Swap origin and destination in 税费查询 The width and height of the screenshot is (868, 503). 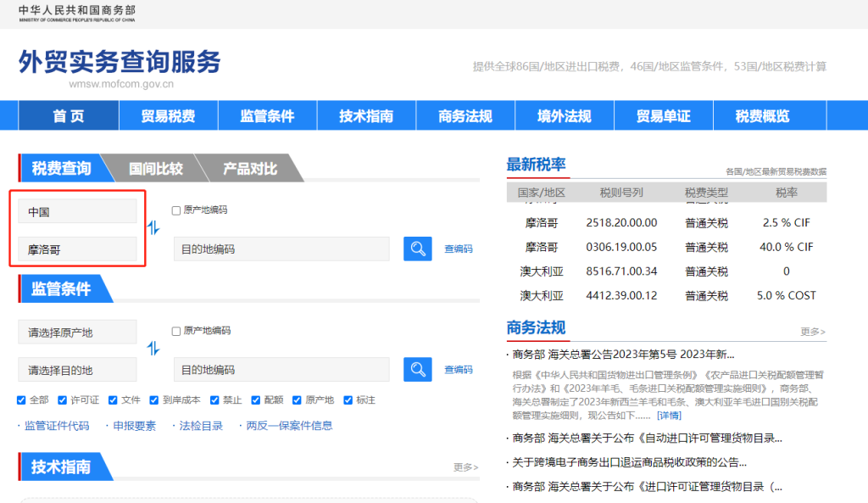(153, 227)
